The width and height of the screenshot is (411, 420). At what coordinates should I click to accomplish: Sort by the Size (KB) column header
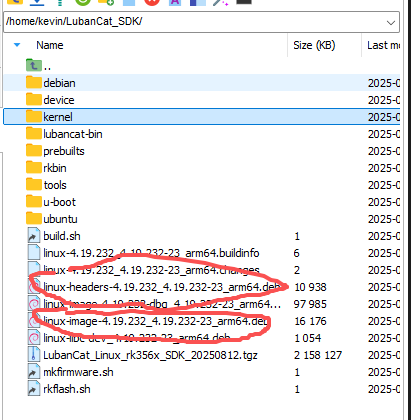coord(314,45)
